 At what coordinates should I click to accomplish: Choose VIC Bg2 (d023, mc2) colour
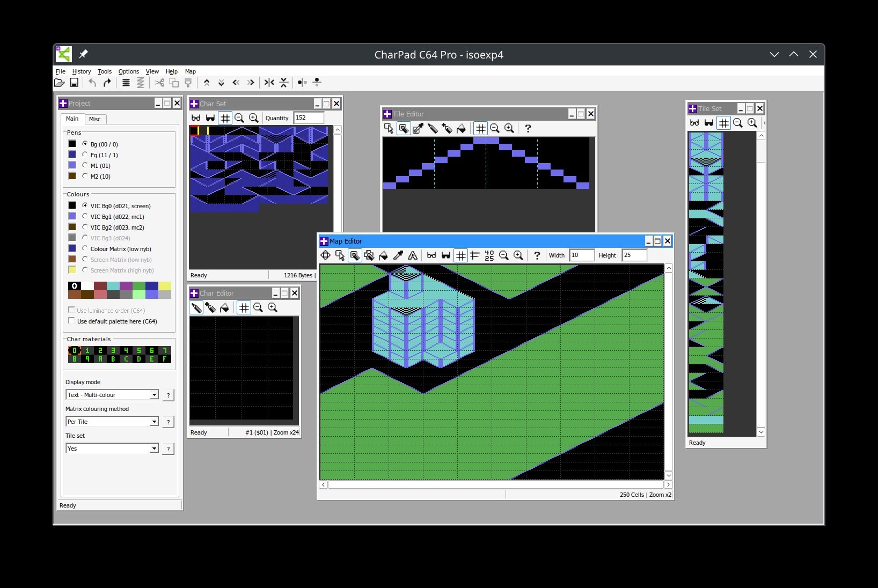tap(85, 227)
